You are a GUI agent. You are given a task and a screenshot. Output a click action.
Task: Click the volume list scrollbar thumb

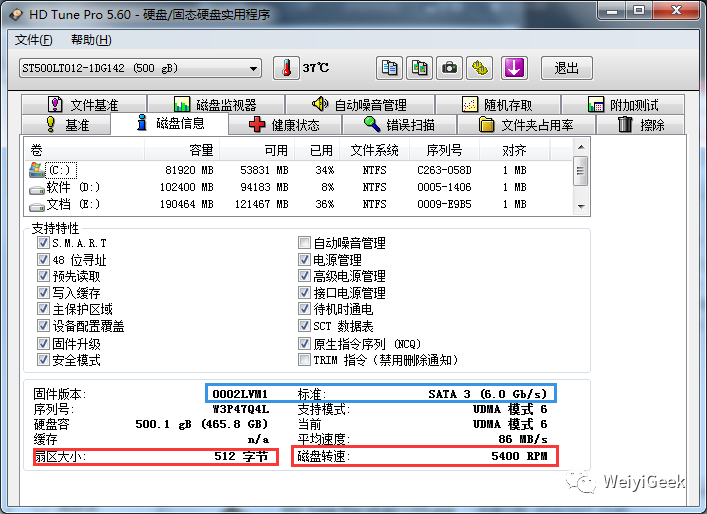(x=581, y=171)
